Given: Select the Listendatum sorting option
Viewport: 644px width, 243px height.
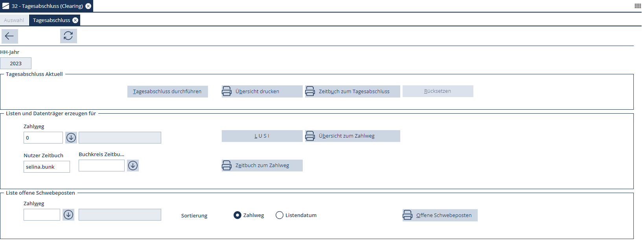Looking at the screenshot, I should click(x=280, y=215).
